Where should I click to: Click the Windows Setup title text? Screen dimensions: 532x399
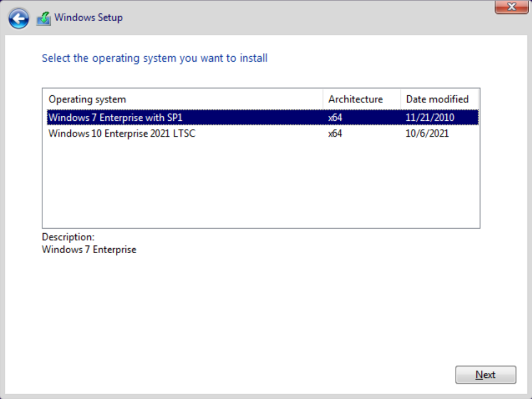tap(89, 18)
